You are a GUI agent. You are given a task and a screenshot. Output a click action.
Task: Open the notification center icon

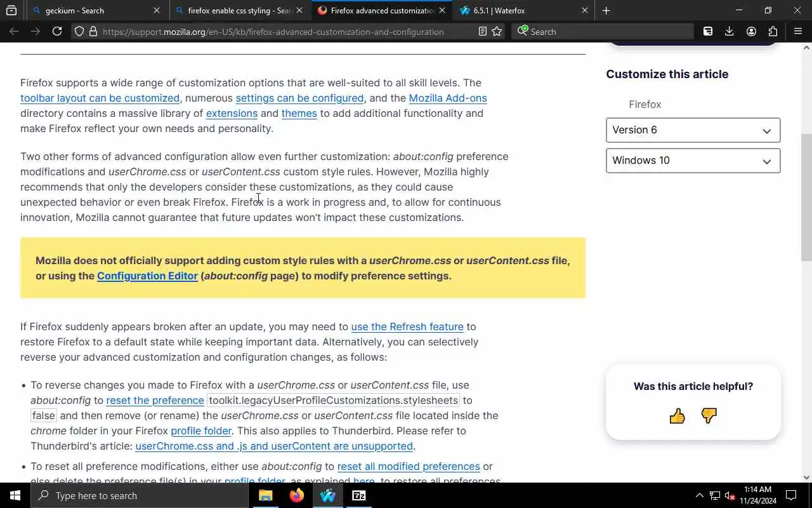tap(791, 495)
